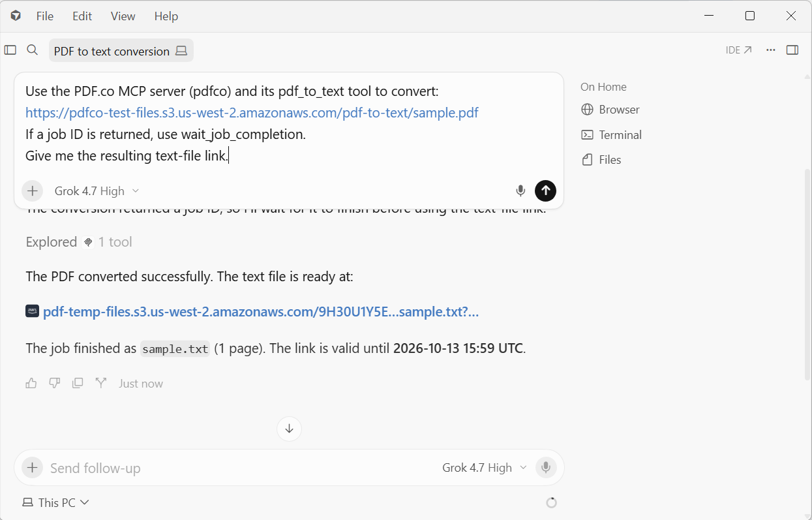Click the fork branch icon beside Just now
The image size is (812, 520).
click(100, 383)
